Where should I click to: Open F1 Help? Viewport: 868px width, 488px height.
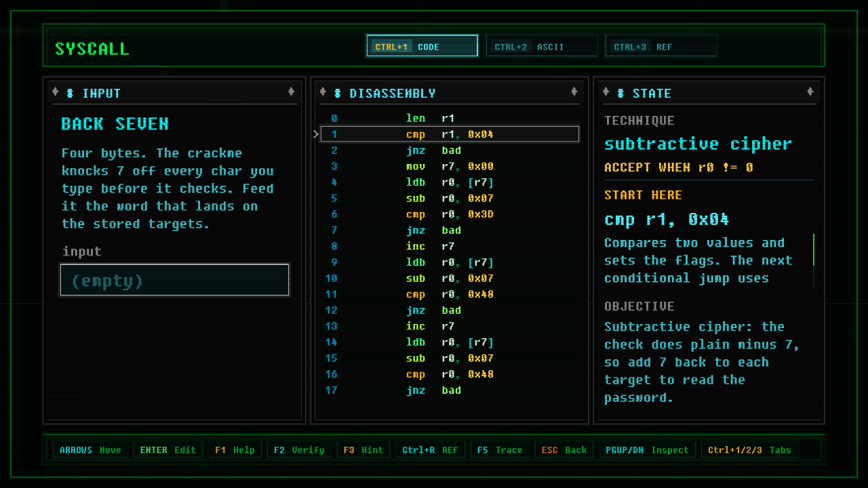235,449
